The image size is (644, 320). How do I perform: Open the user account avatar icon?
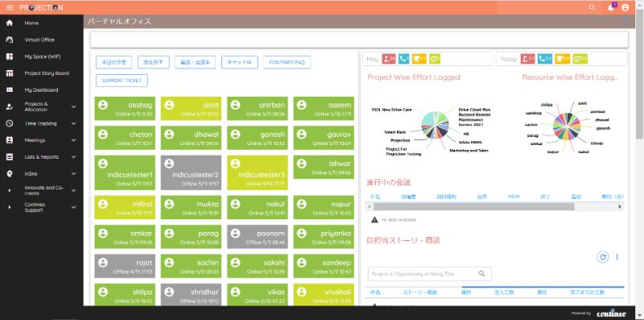(x=625, y=7)
